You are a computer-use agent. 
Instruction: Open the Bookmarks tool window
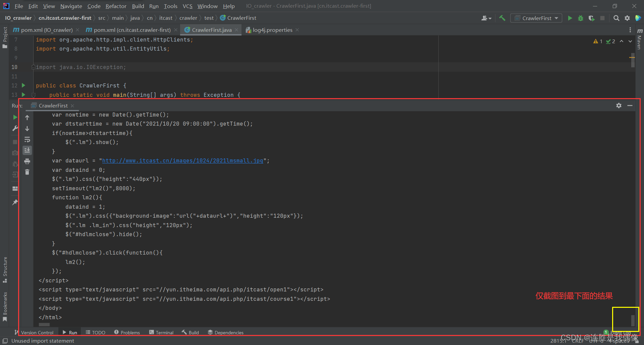(x=5, y=306)
